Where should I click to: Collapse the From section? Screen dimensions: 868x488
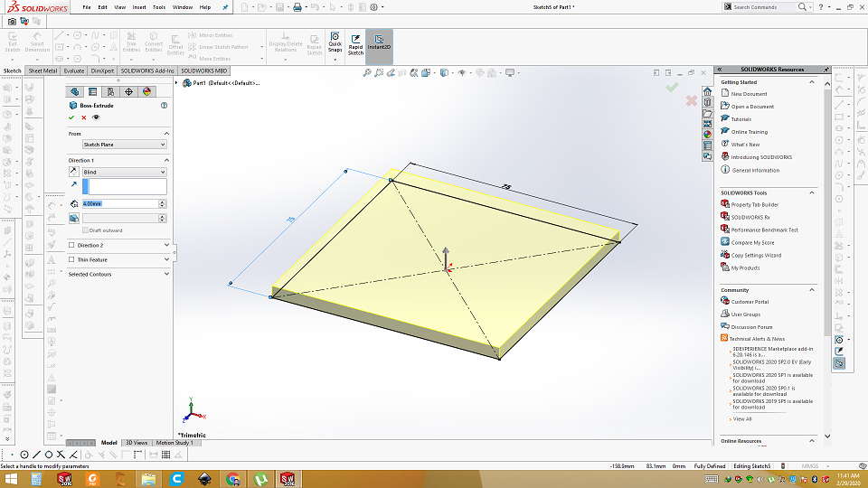166,134
